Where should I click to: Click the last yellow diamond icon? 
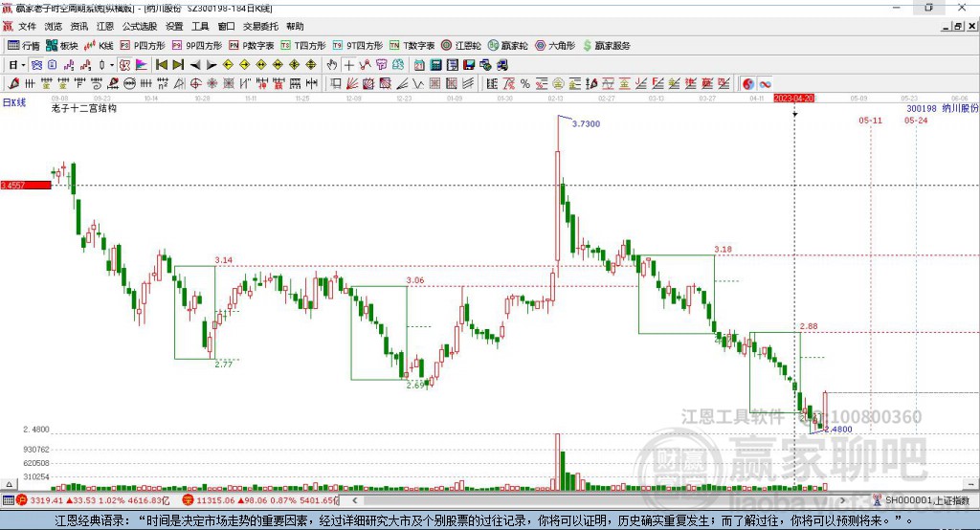click(311, 65)
